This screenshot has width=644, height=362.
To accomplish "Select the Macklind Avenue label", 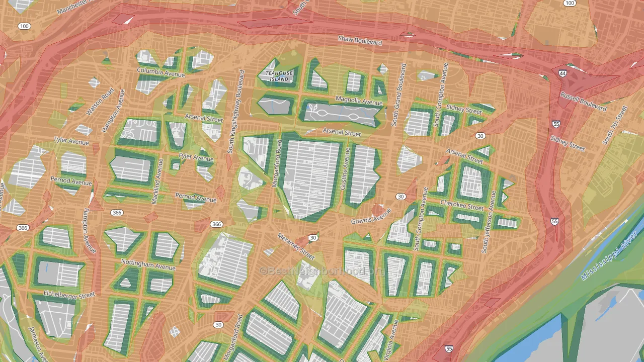I will pos(157,181).
